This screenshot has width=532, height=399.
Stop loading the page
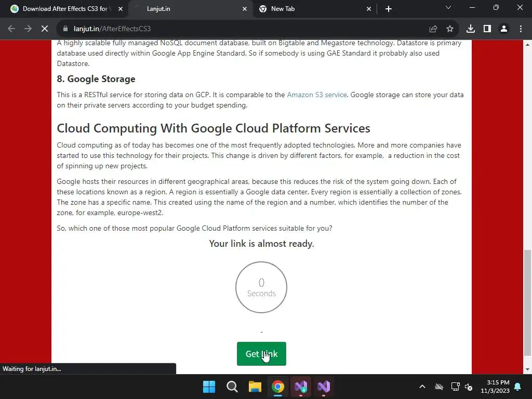pyautogui.click(x=45, y=29)
